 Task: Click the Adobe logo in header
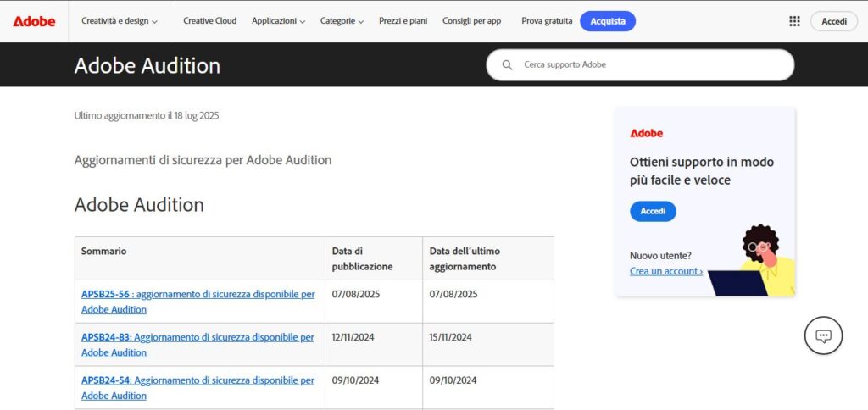point(34,21)
